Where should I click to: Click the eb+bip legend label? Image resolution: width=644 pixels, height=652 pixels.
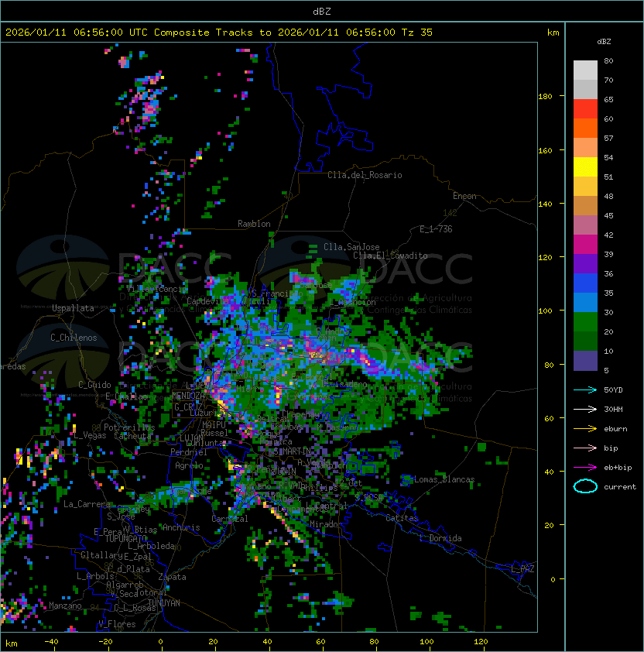click(618, 468)
